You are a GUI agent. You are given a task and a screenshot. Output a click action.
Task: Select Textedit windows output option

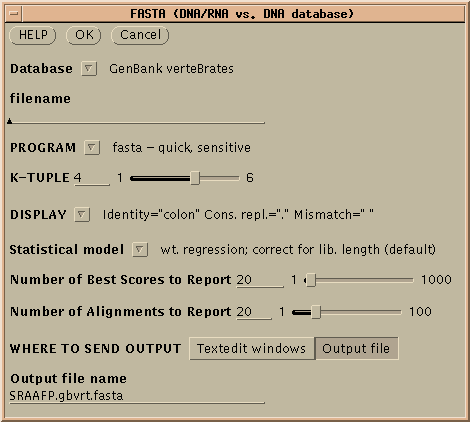(x=252, y=348)
